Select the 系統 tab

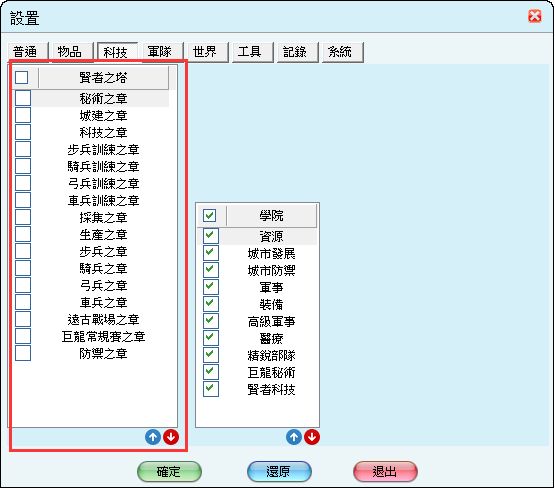coord(339,52)
